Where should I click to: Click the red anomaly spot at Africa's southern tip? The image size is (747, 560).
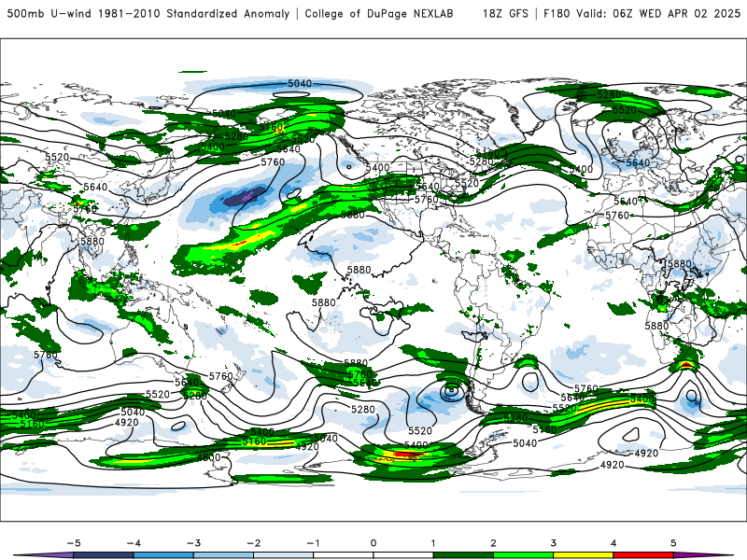point(685,365)
